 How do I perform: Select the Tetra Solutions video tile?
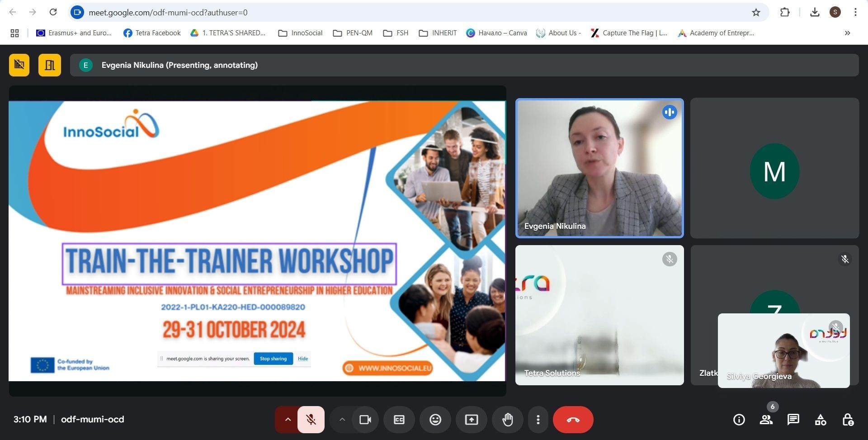[x=599, y=315]
